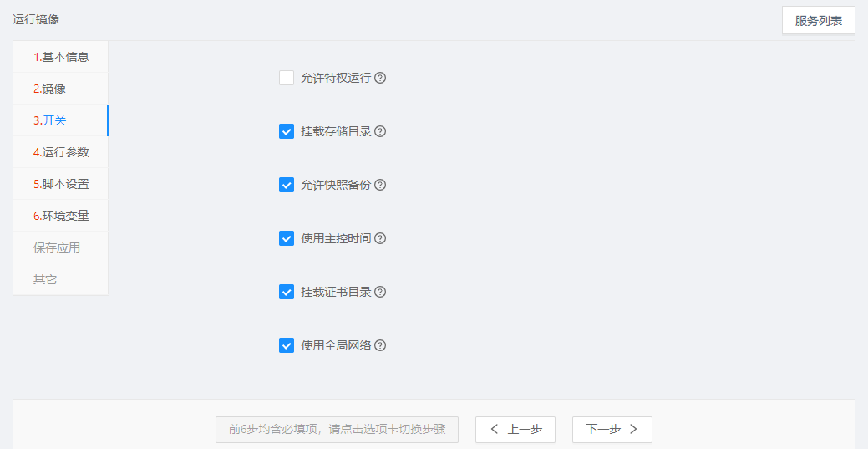Go to the 4.运行参数 tab
Viewport: 868px width, 449px height.
click(61, 152)
